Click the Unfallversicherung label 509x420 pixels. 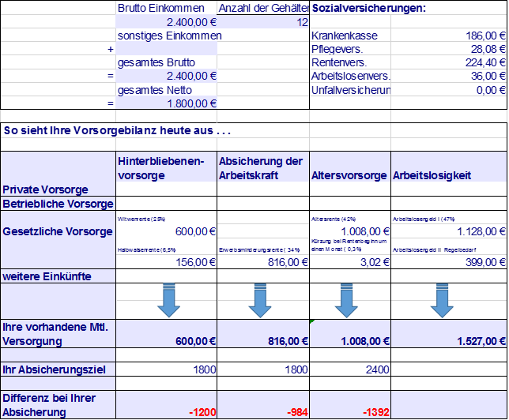(x=351, y=90)
